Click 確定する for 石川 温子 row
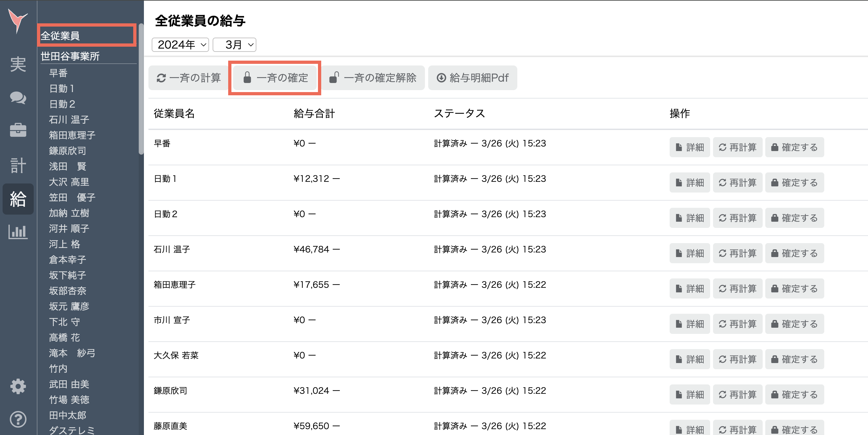This screenshot has width=868, height=435. tap(794, 253)
